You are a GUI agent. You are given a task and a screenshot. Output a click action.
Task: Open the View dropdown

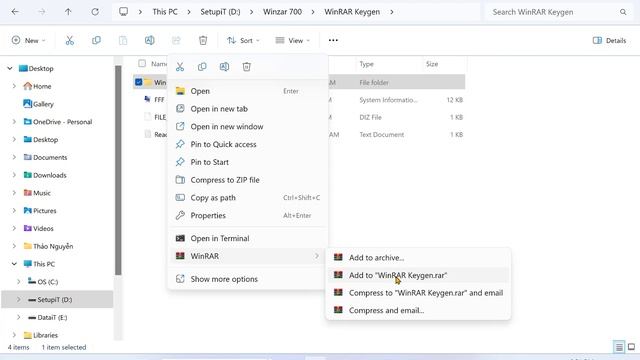click(293, 40)
